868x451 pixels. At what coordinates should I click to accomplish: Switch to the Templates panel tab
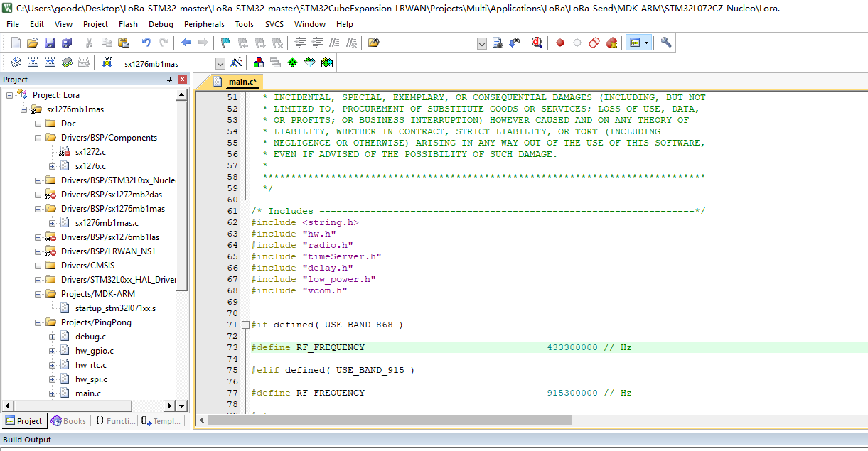tap(161, 421)
